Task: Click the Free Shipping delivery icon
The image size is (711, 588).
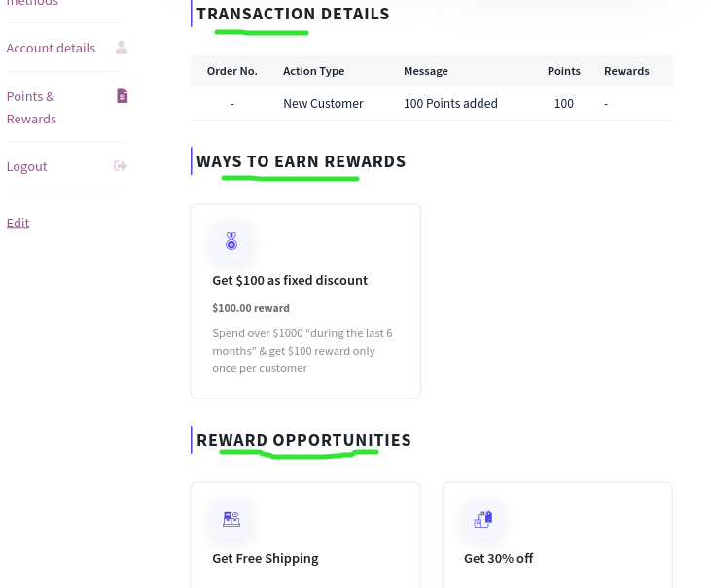Action: [x=231, y=519]
